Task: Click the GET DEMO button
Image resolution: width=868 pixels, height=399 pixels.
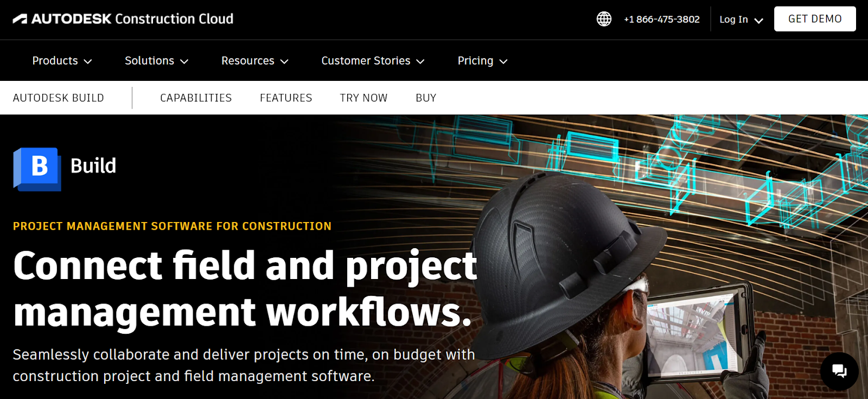Action: coord(815,19)
